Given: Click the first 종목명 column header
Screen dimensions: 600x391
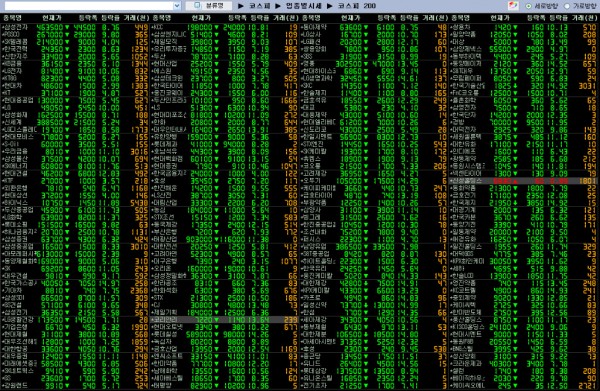Looking at the screenshot, I should [12, 18].
